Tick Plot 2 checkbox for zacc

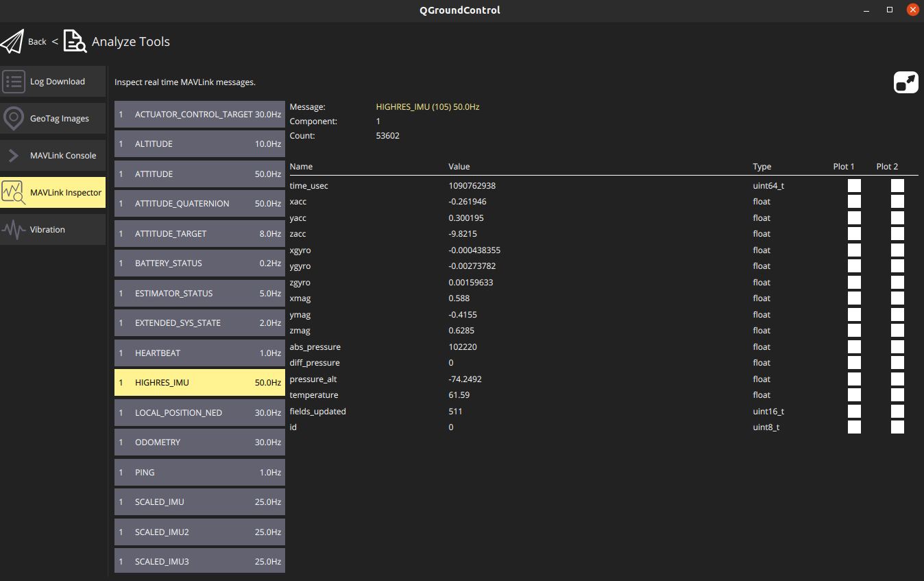tap(897, 234)
